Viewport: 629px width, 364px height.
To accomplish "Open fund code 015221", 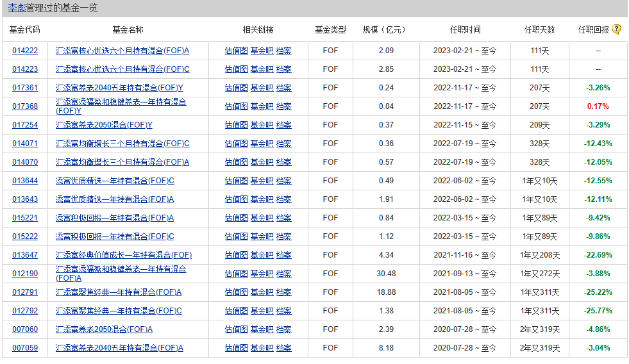I will pos(25,218).
